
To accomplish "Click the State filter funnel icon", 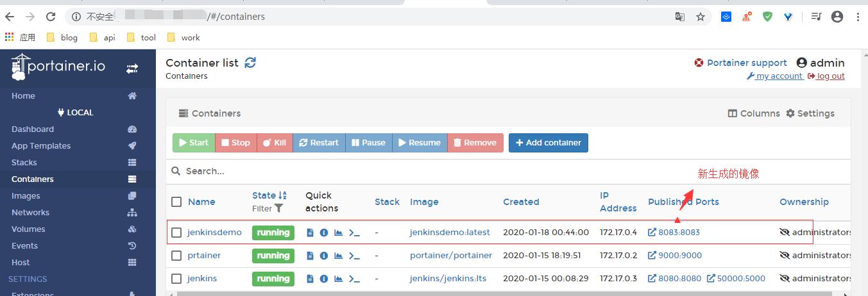I will 279,208.
